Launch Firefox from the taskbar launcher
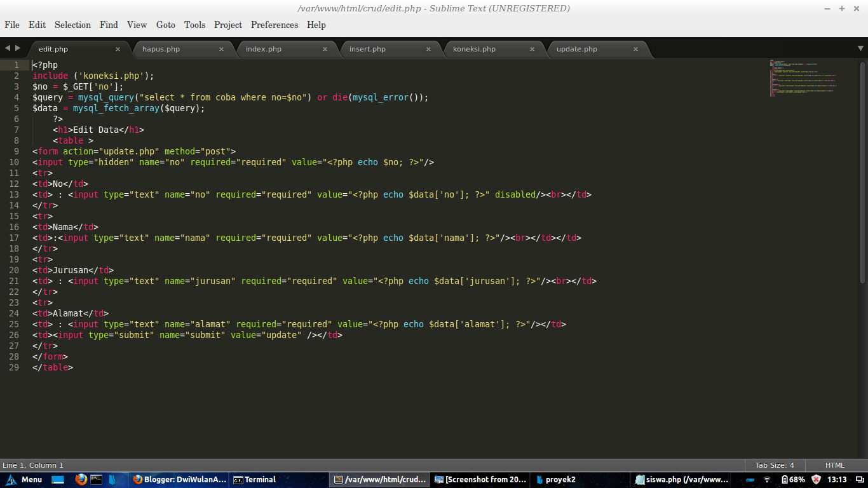Viewport: 868px width, 488px height. 81,480
